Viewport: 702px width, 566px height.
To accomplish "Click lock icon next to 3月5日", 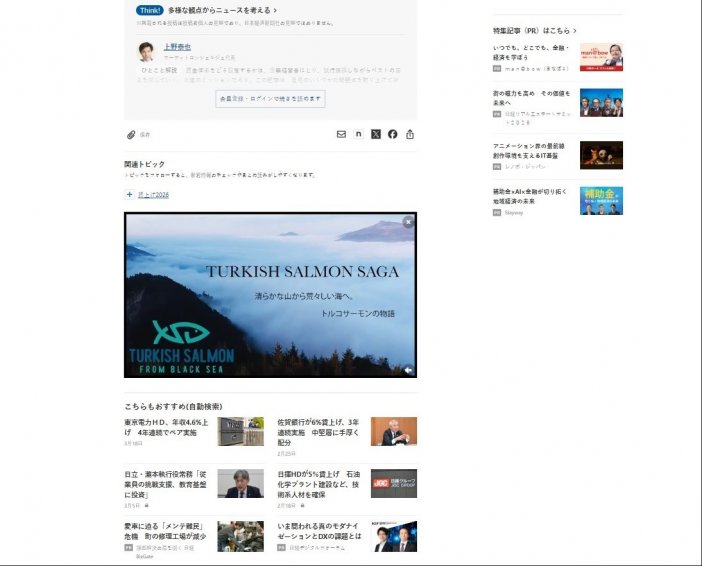I will point(146,506).
